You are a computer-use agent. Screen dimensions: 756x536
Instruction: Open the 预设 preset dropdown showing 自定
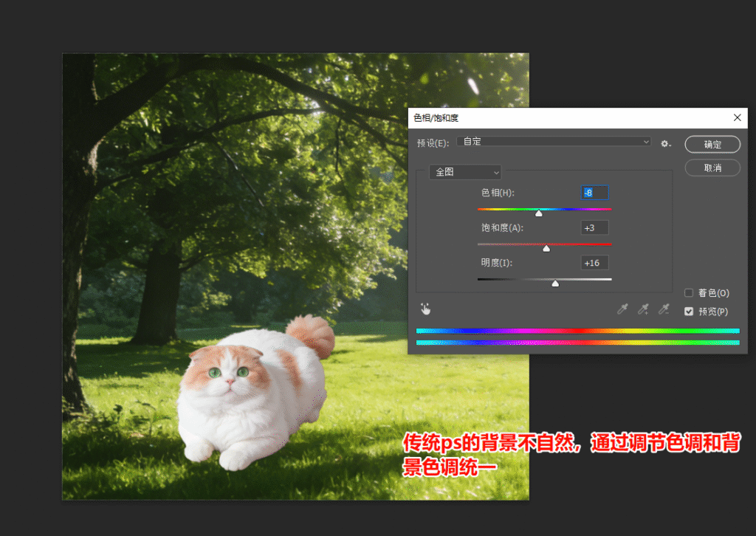tap(554, 141)
